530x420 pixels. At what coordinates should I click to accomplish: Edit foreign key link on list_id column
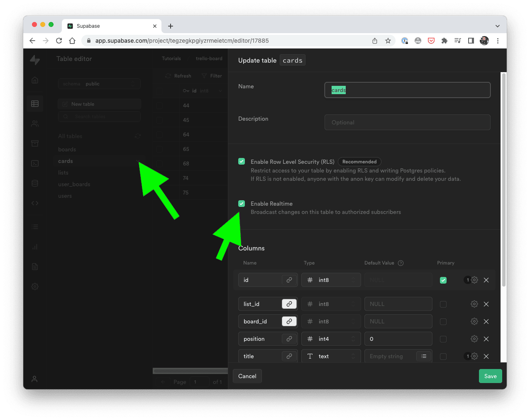tap(289, 304)
